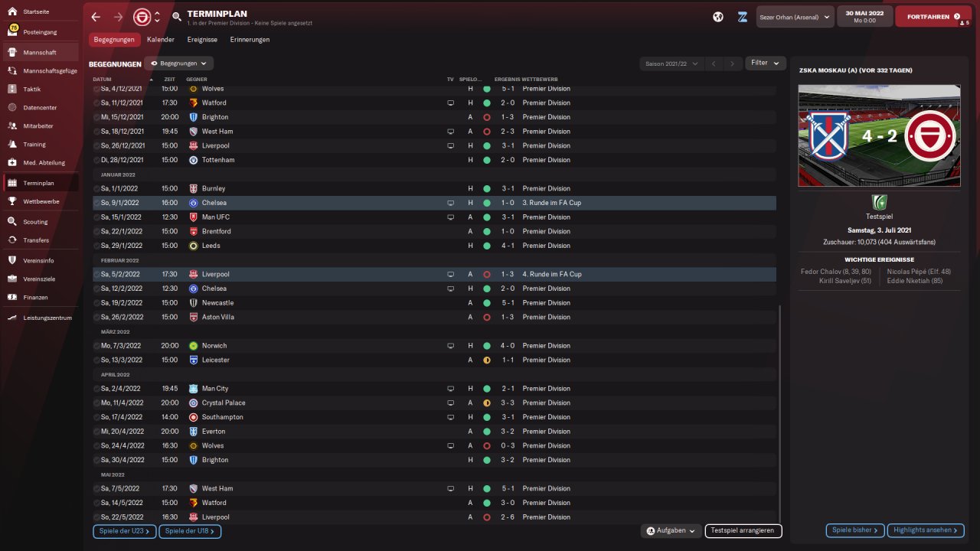Open Mannschaft in the sidebar menu
980x551 pixels.
click(41, 52)
